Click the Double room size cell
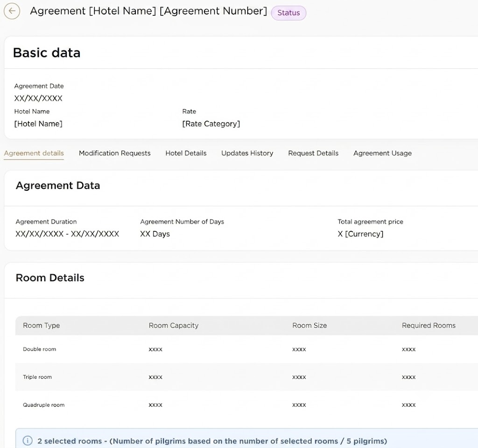This screenshot has width=478, height=448. tap(299, 349)
